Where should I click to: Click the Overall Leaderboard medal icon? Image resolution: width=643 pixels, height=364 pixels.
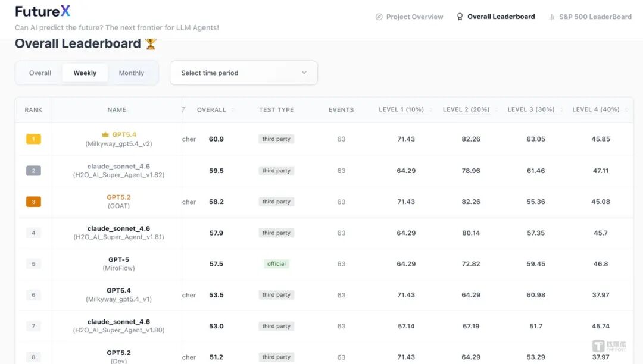460,17
